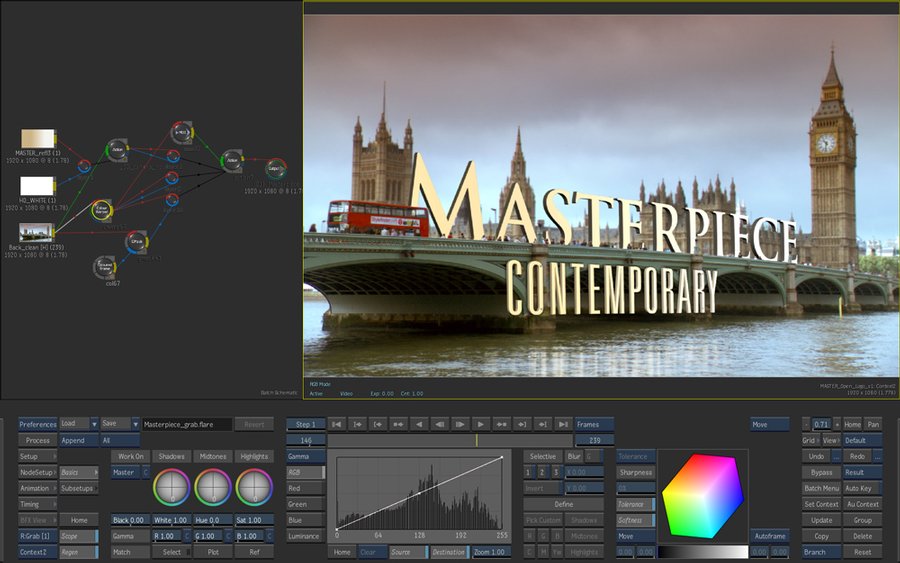Expand the Timing menu
900x563 pixels.
(37, 504)
